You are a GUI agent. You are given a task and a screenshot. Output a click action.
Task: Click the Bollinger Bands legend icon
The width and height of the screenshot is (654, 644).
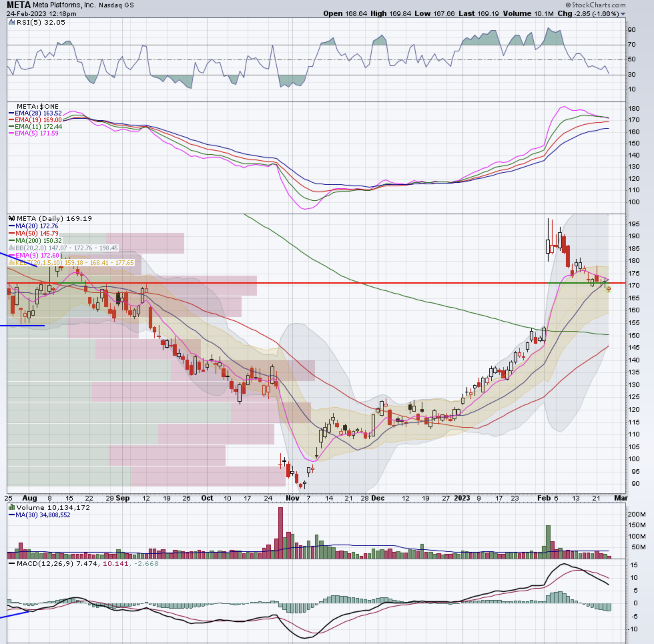pos(12,248)
